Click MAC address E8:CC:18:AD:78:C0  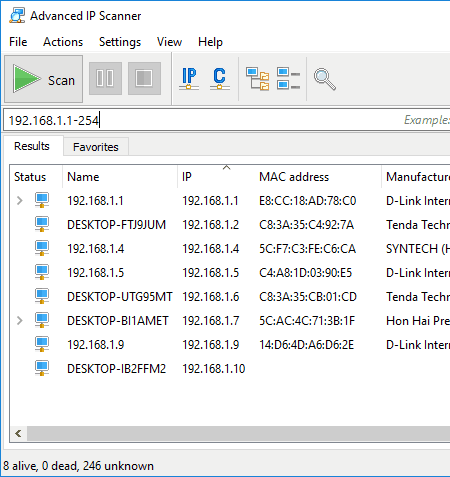tap(308, 201)
